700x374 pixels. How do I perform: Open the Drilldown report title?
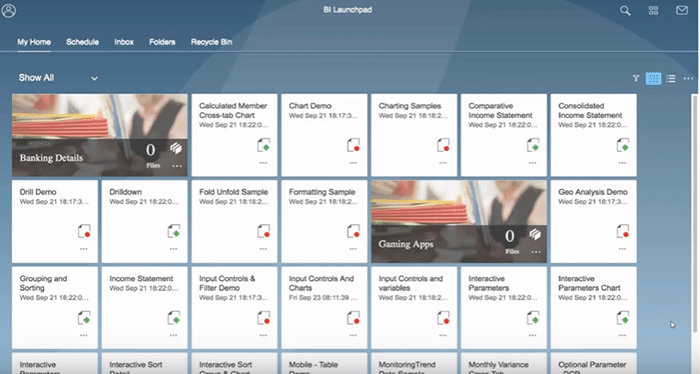pyautogui.click(x=125, y=192)
